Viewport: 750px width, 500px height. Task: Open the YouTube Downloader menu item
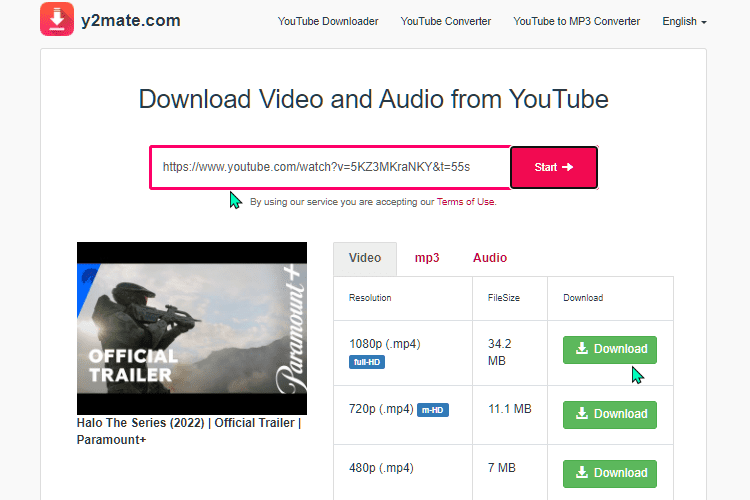pyautogui.click(x=328, y=22)
